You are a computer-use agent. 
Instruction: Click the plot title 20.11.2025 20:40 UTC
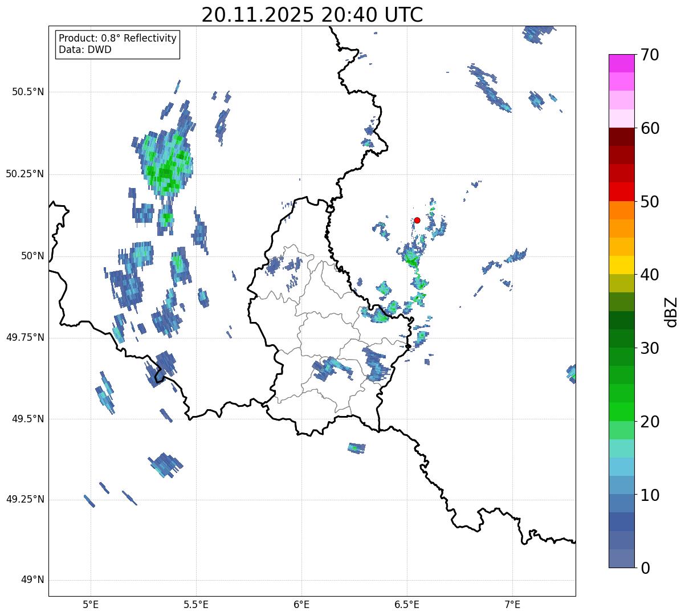pos(312,14)
